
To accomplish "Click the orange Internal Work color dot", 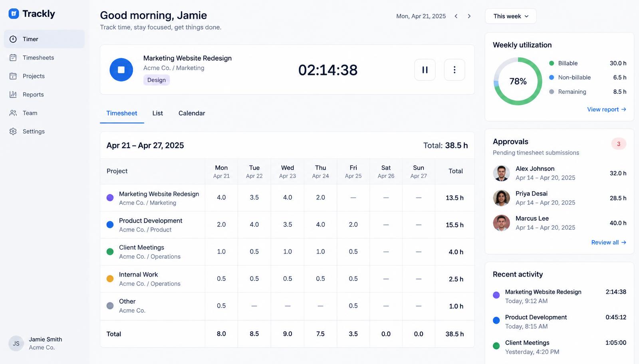I will [110, 279].
